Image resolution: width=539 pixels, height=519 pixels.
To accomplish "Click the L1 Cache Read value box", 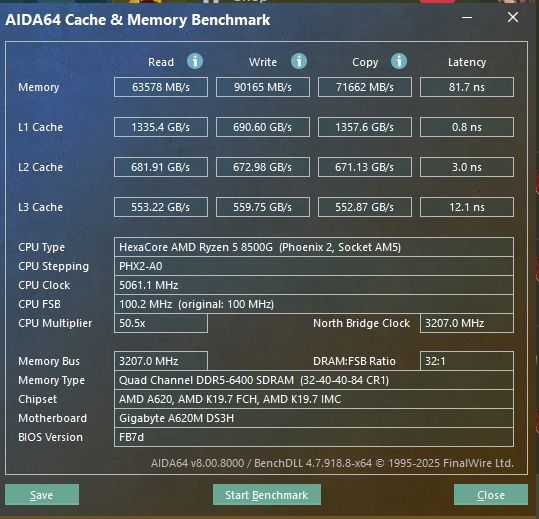I will [x=161, y=127].
